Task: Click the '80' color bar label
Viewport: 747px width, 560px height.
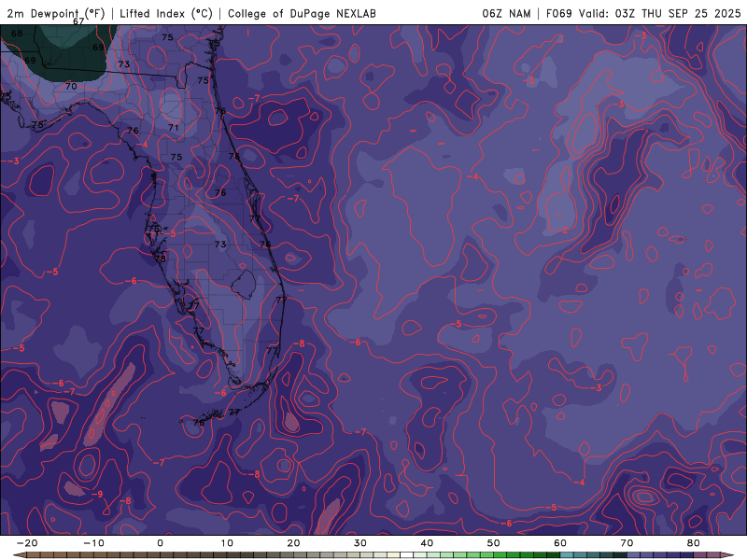Action: point(694,543)
